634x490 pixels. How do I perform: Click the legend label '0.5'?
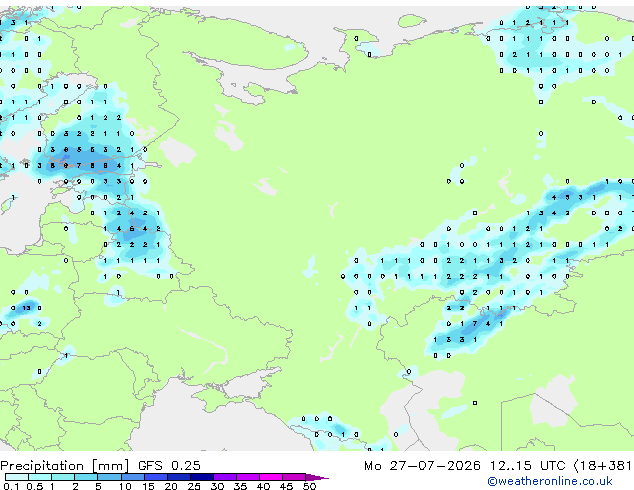coord(34,486)
